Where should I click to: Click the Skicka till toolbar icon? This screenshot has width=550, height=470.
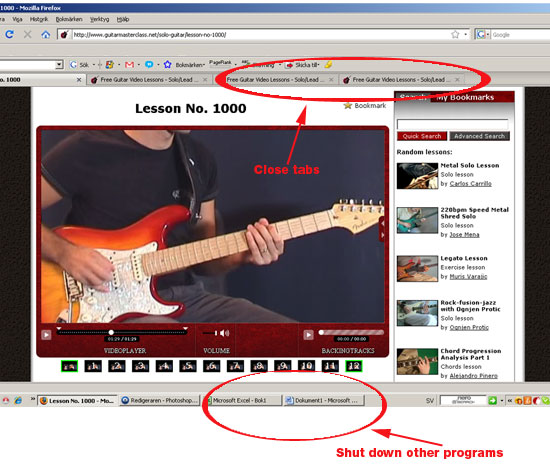coord(289,65)
